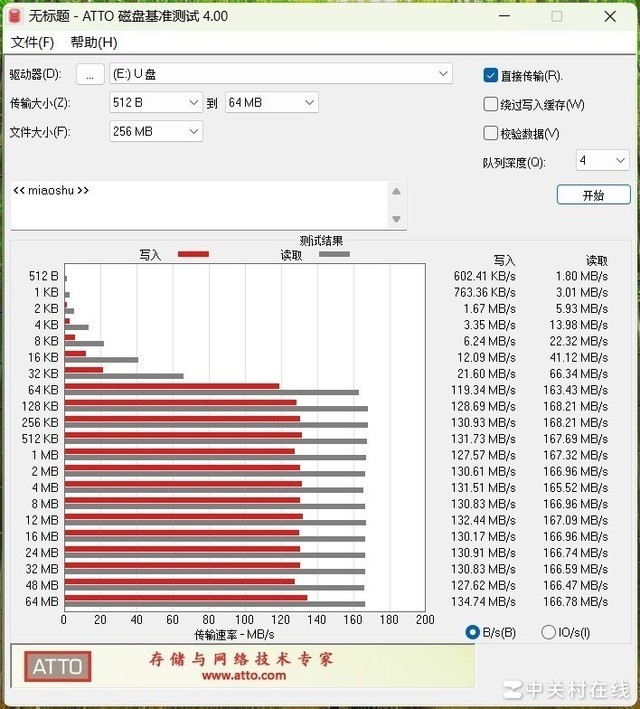Click the 127.57 MB/s write value
This screenshot has width=640, height=709.
click(x=484, y=455)
